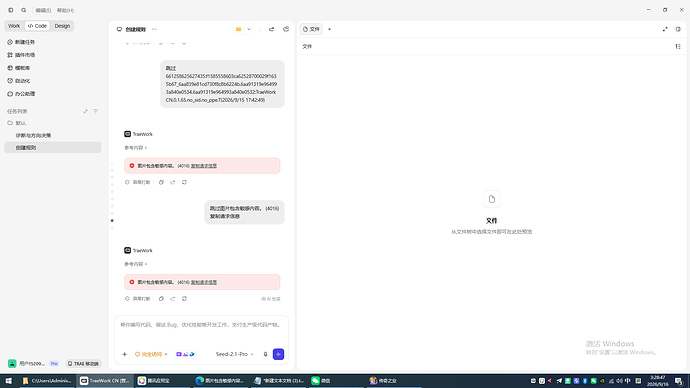
Task: Open 自动化 in the sidebar
Action: 19,81
